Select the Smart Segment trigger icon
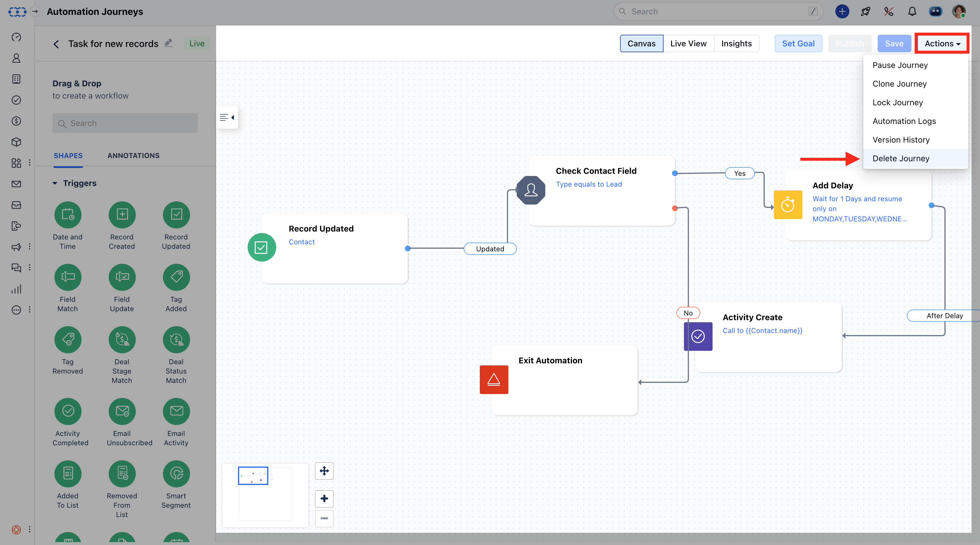Screen dimensions: 980x545 [x=176, y=474]
